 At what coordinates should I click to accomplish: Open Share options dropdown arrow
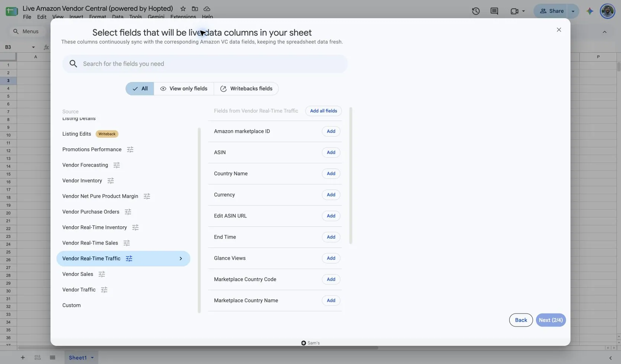573,11
